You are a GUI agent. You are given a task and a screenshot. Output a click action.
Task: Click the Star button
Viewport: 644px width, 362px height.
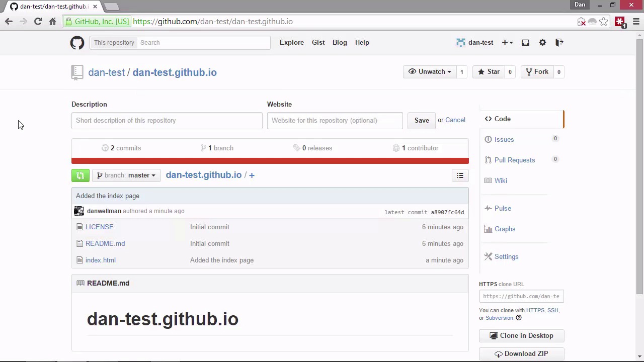[x=488, y=72]
